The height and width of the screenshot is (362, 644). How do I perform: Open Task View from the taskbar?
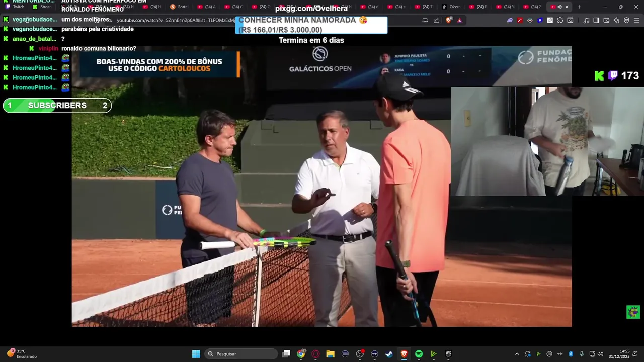[x=286, y=354]
